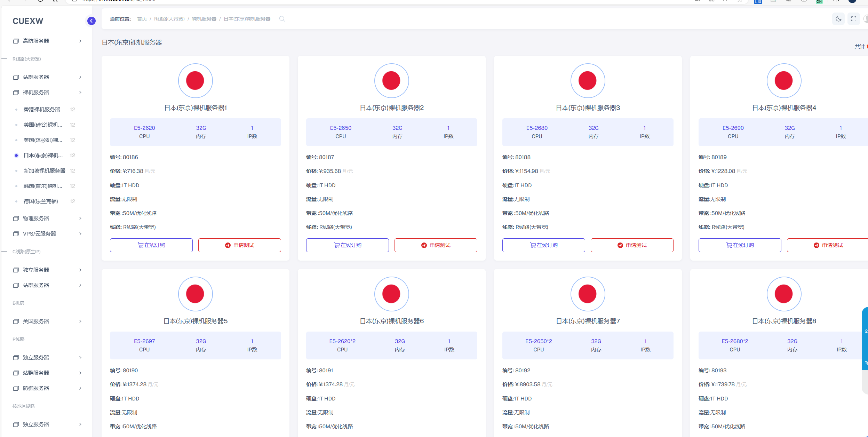Order online server 80187
This screenshot has height=437, width=868.
[348, 245]
